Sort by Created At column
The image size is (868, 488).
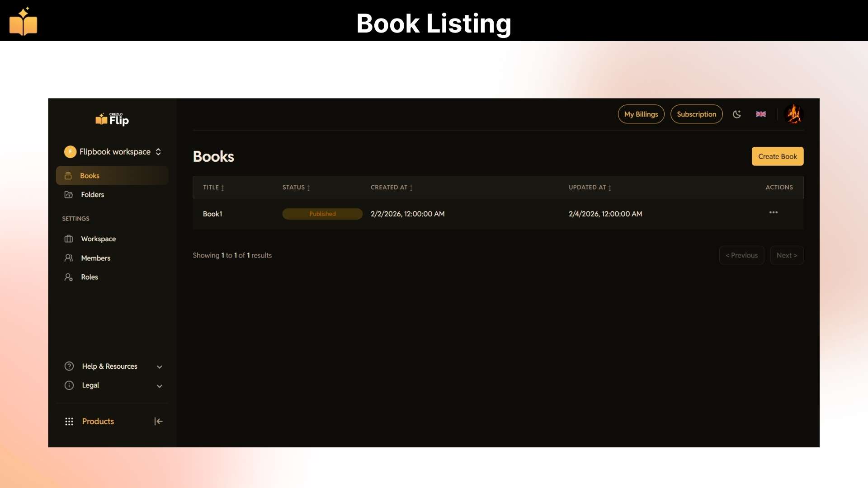pos(392,188)
